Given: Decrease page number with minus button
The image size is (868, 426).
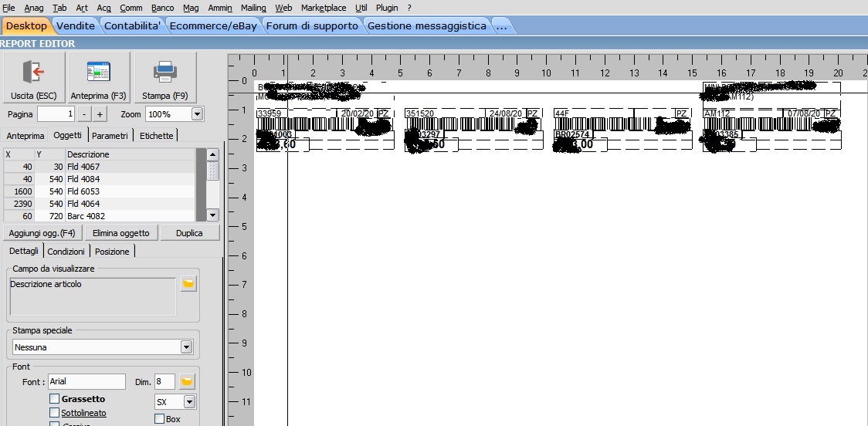Looking at the screenshot, I should [x=83, y=114].
